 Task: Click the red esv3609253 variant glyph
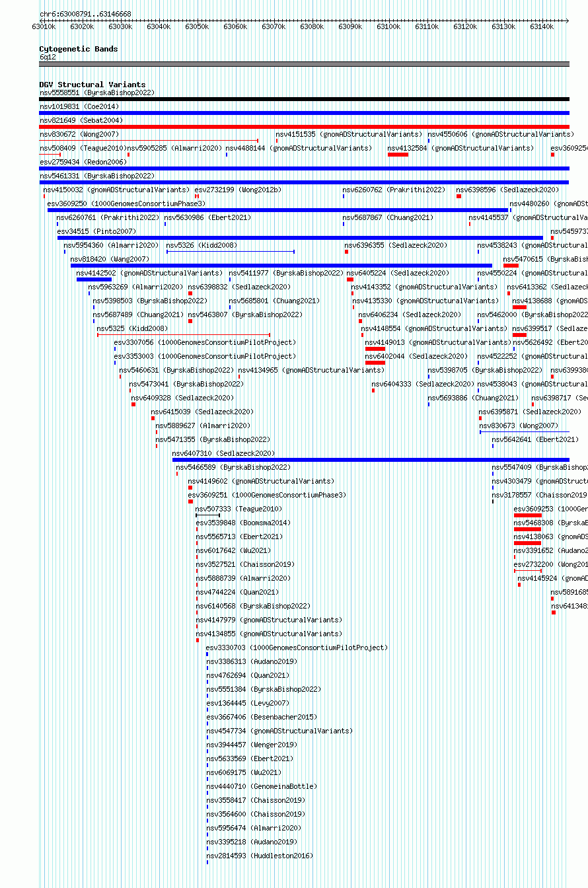[527, 515]
